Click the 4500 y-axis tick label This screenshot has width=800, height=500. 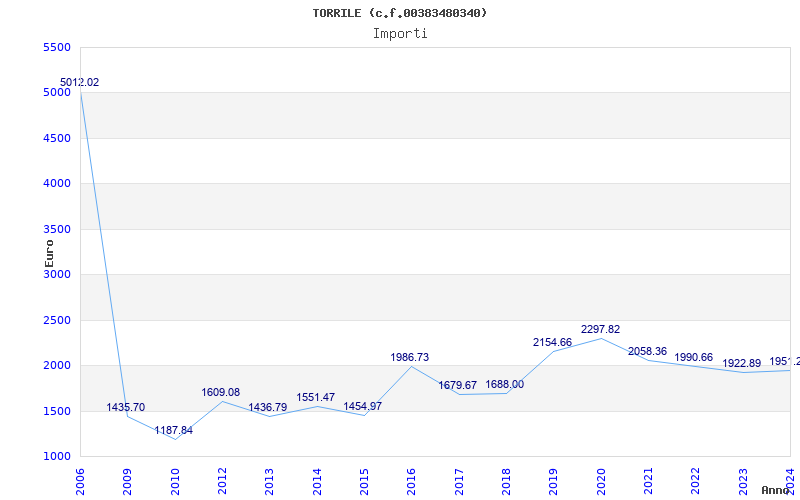click(57, 138)
